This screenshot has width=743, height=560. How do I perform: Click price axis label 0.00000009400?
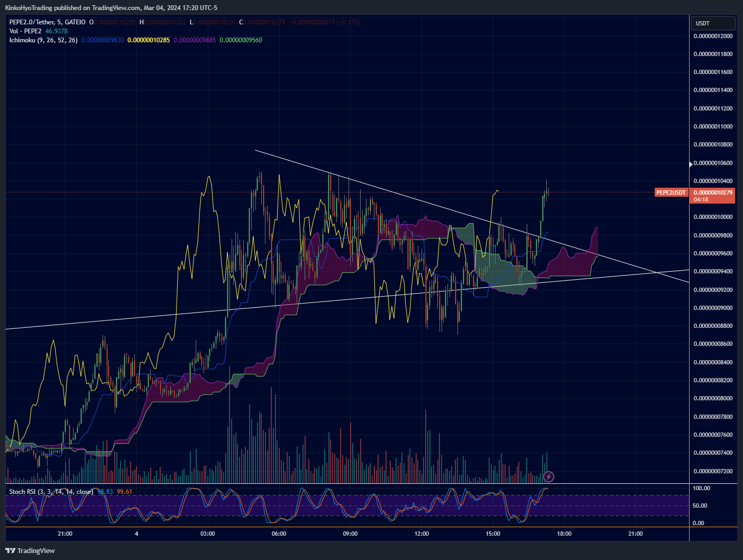[x=713, y=271]
